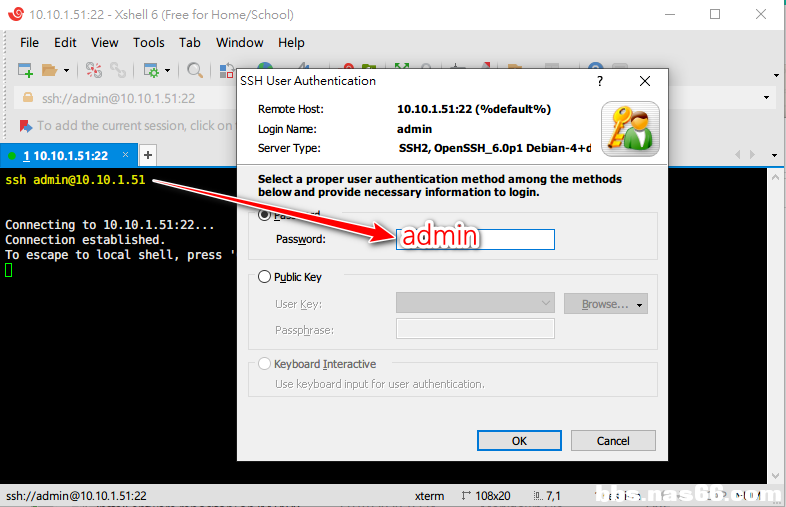Screen dimensions: 786x507
Task: Click the Remote Host value '10.10.1.51:22 (%default%)'
Action: (474, 109)
